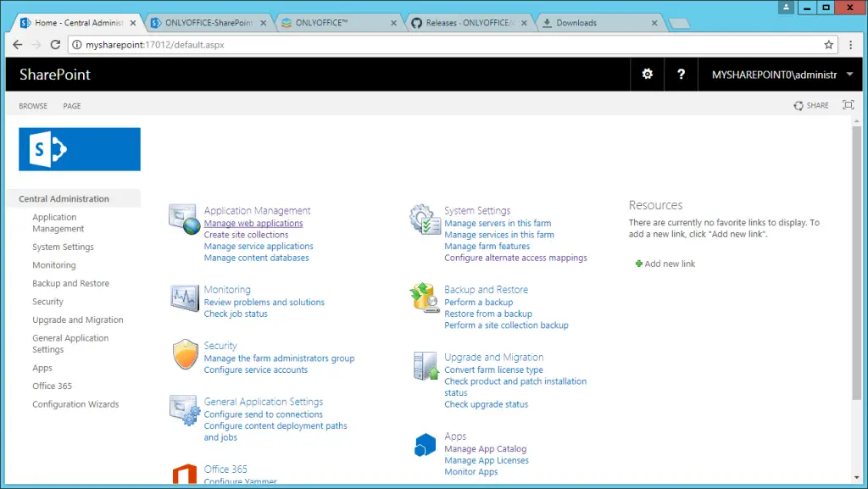Click the site information icon in address bar
This screenshot has height=489, width=868.
coord(77,45)
